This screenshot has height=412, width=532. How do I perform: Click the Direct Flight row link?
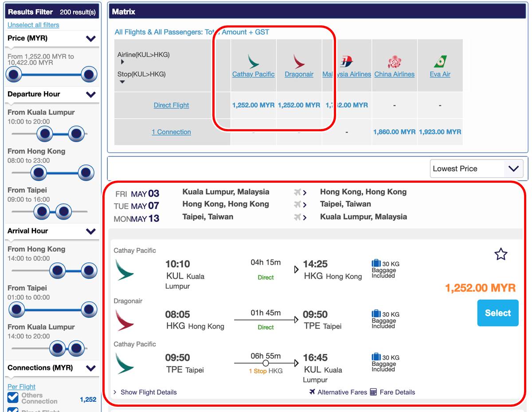tap(171, 105)
